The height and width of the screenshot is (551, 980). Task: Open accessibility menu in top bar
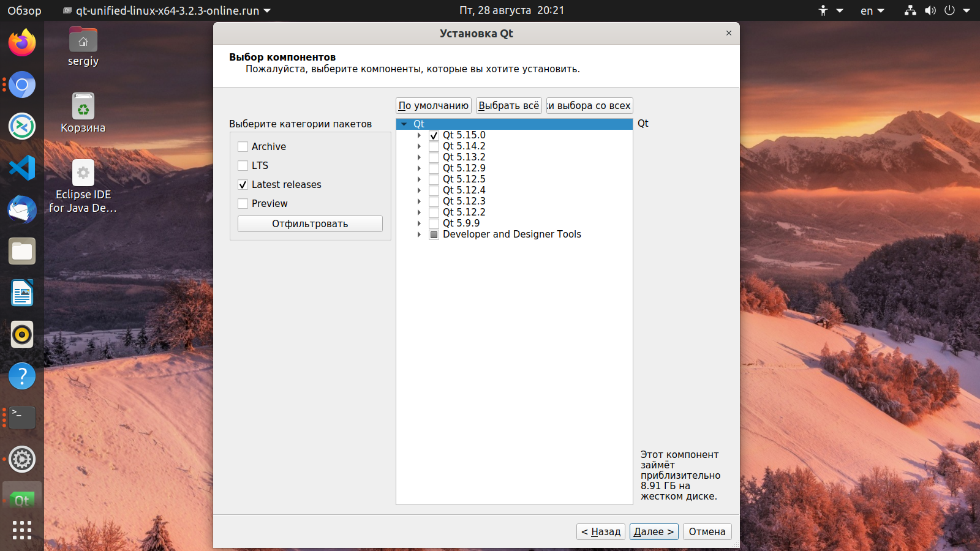pos(831,10)
